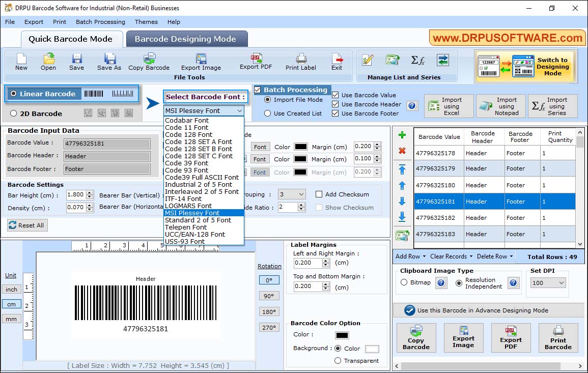
Task: Open the Themes menu
Action: click(146, 22)
